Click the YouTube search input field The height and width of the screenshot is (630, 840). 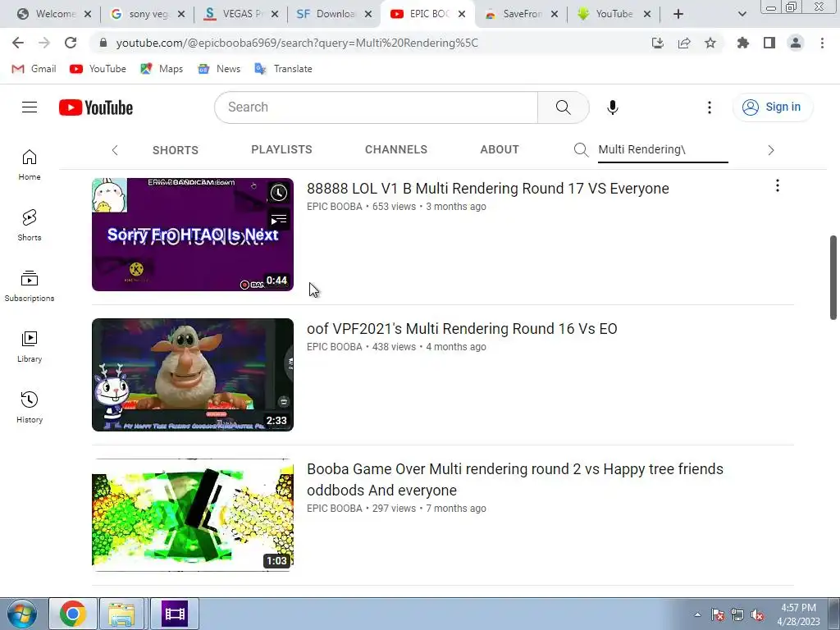click(x=377, y=107)
